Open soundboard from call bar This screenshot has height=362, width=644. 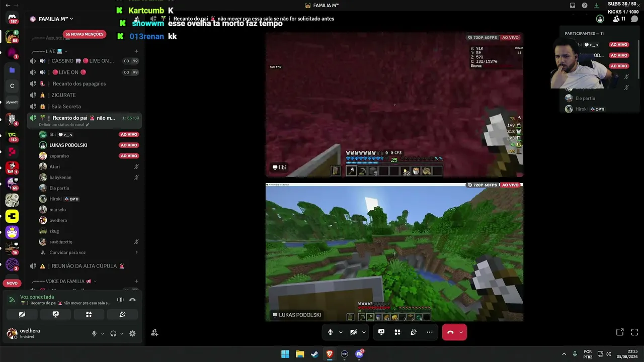414,332
